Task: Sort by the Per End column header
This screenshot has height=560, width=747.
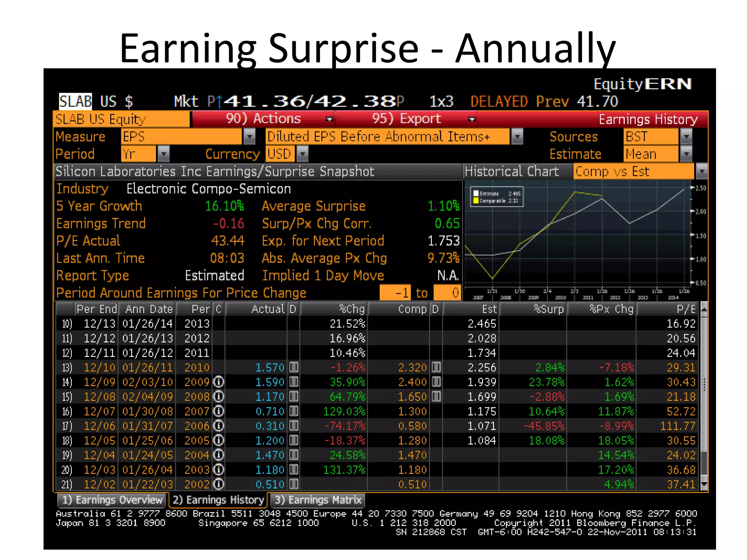Action: tap(96, 309)
